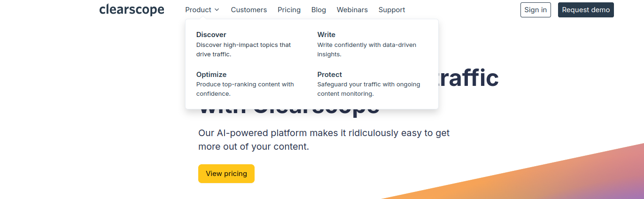Open the Blog link
The width and height of the screenshot is (644, 199).
(318, 10)
